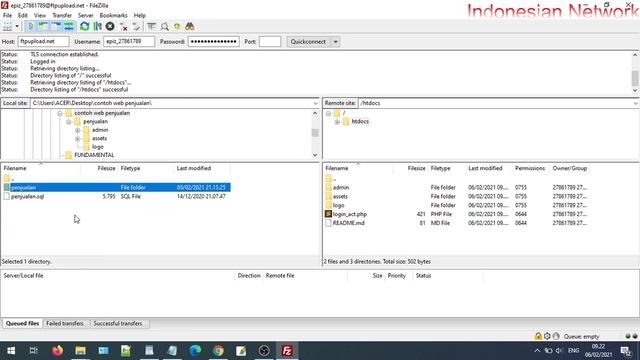Select FUNDAMENTAL folder in local tree
This screenshot has width=640, height=360.
click(94, 155)
